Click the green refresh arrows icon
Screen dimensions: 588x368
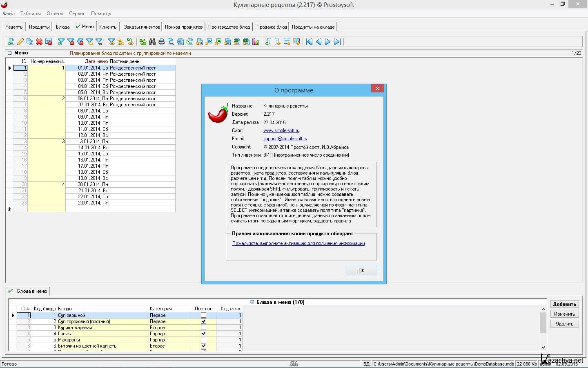click(x=143, y=42)
